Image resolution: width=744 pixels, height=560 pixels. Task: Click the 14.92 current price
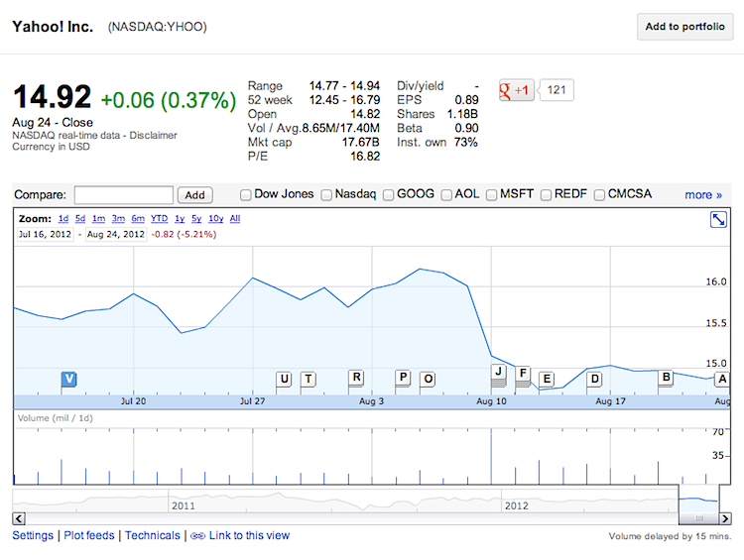click(x=53, y=97)
